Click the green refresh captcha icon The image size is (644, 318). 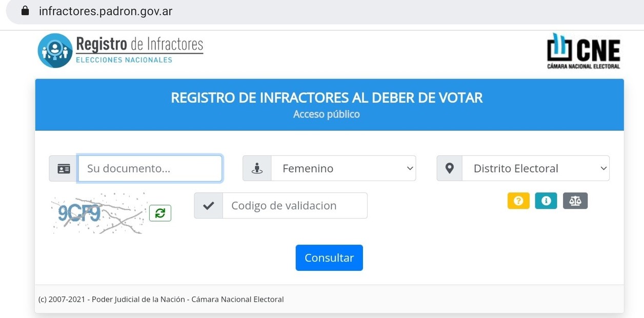point(160,213)
